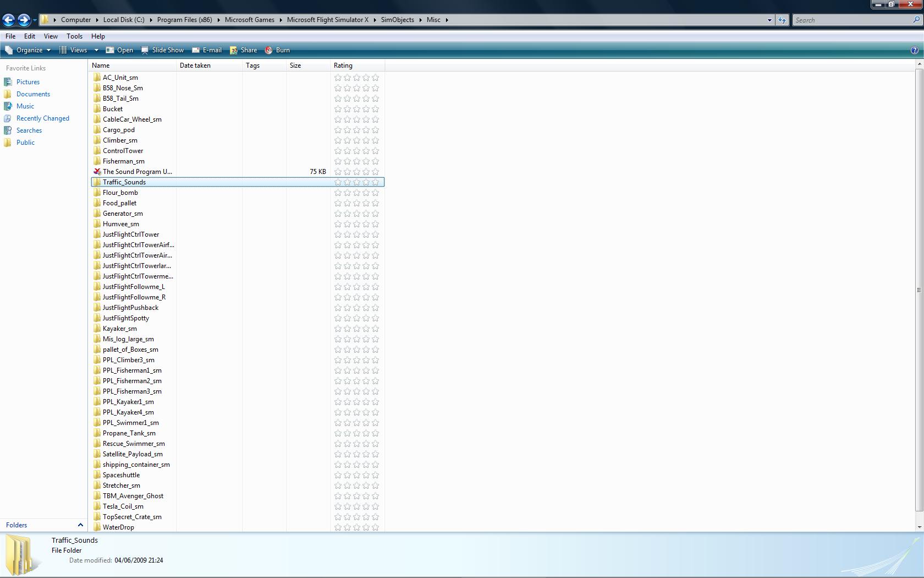Click Open in the toolbar

click(119, 50)
